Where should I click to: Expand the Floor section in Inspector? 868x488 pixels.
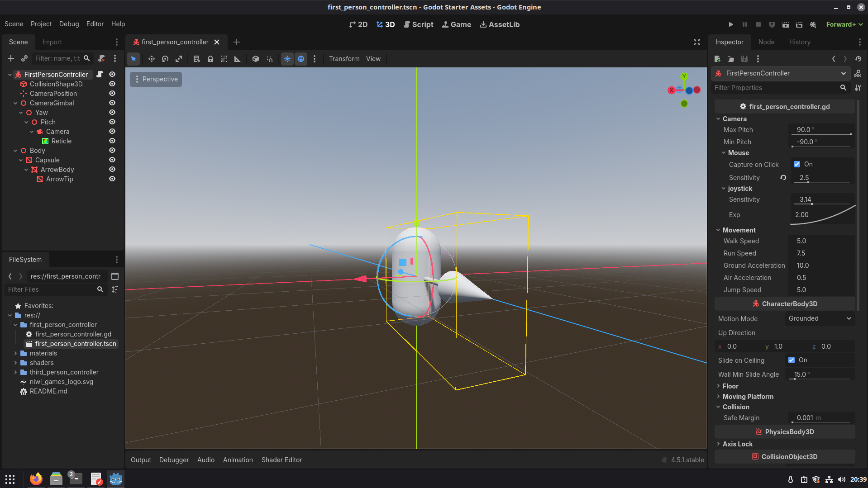click(x=730, y=386)
